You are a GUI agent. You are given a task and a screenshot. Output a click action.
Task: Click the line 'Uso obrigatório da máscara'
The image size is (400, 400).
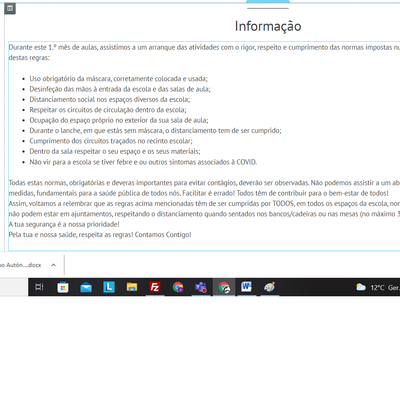click(x=118, y=79)
